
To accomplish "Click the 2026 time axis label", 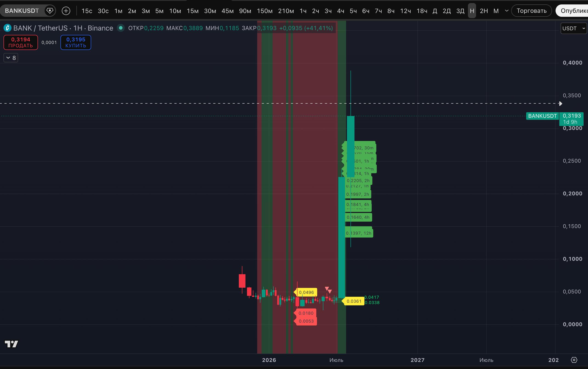I will pos(269,360).
